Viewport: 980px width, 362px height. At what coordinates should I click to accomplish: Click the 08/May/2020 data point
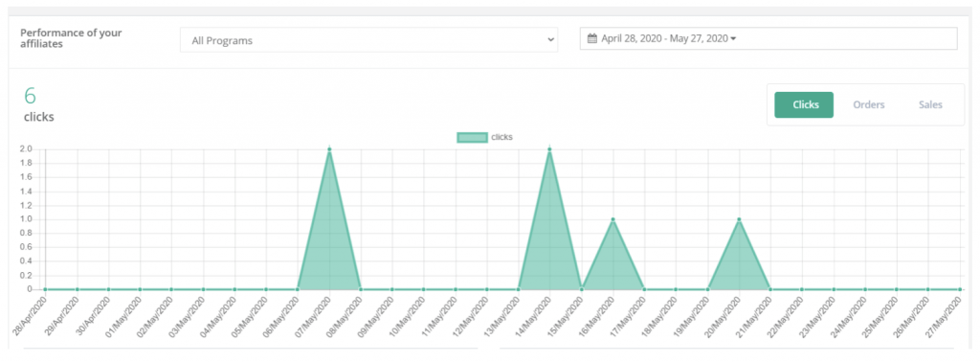coord(361,289)
